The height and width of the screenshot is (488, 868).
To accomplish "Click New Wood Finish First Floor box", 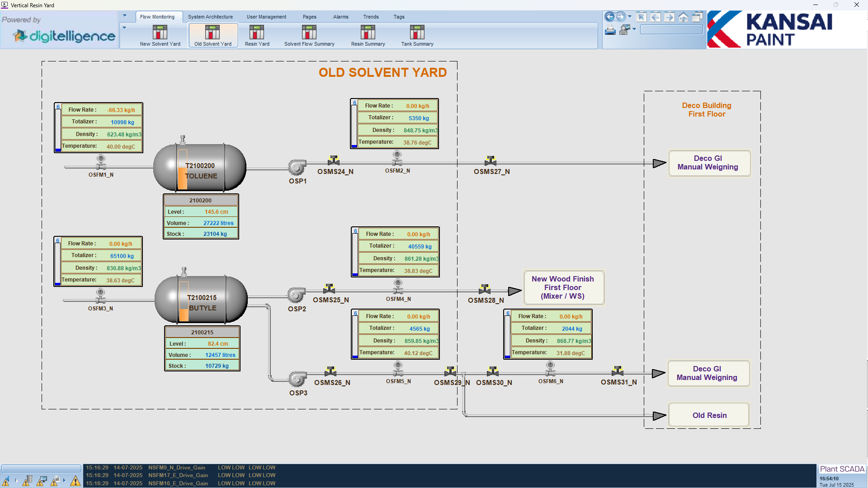I will (563, 287).
